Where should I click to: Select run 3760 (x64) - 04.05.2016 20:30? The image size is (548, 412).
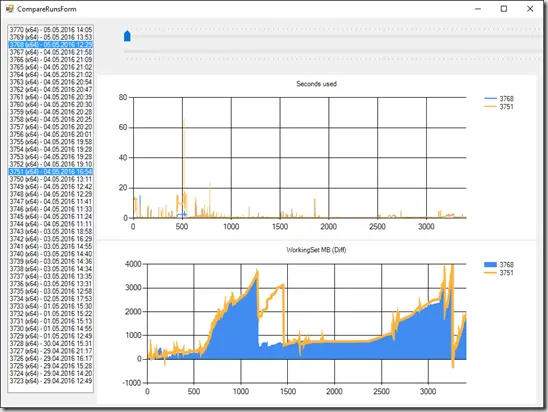pyautogui.click(x=51, y=104)
